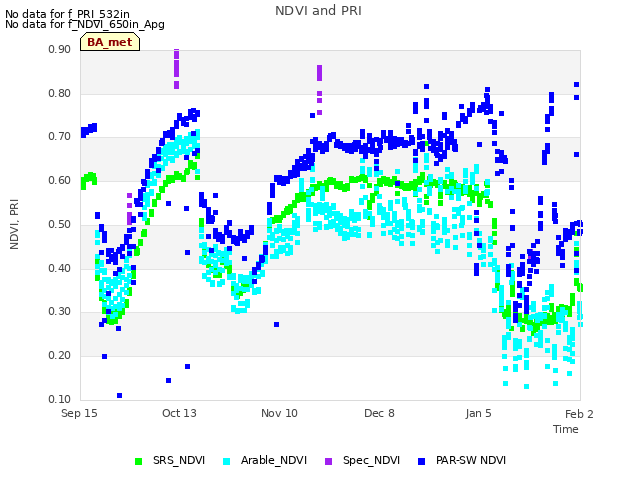Click the Jan 5 x-axis tick label
The image size is (640, 480).
[x=478, y=413]
